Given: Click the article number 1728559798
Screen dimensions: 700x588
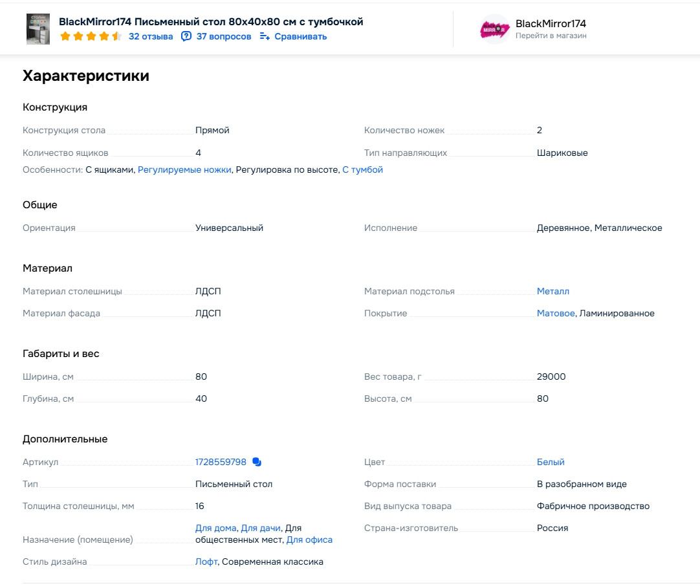Looking at the screenshot, I should pyautogui.click(x=221, y=463).
